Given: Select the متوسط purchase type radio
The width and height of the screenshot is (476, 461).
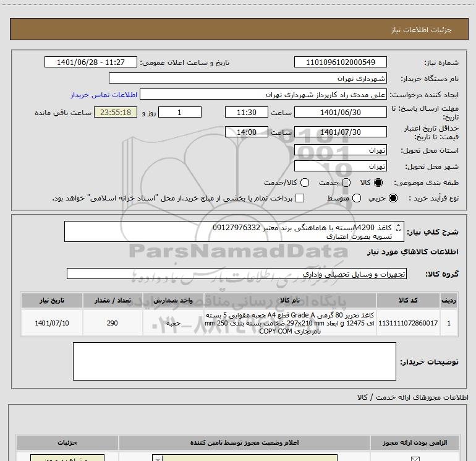Looking at the screenshot, I should pos(357,198).
